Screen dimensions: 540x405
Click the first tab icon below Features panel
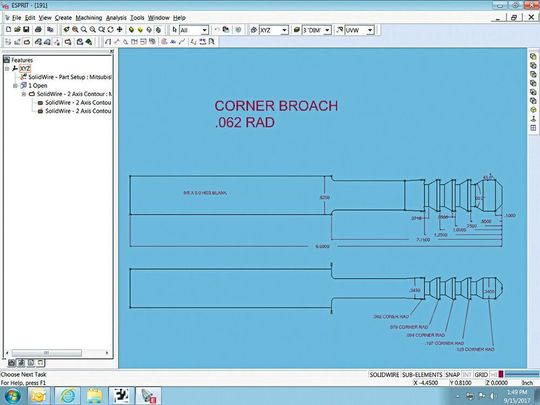[11, 362]
